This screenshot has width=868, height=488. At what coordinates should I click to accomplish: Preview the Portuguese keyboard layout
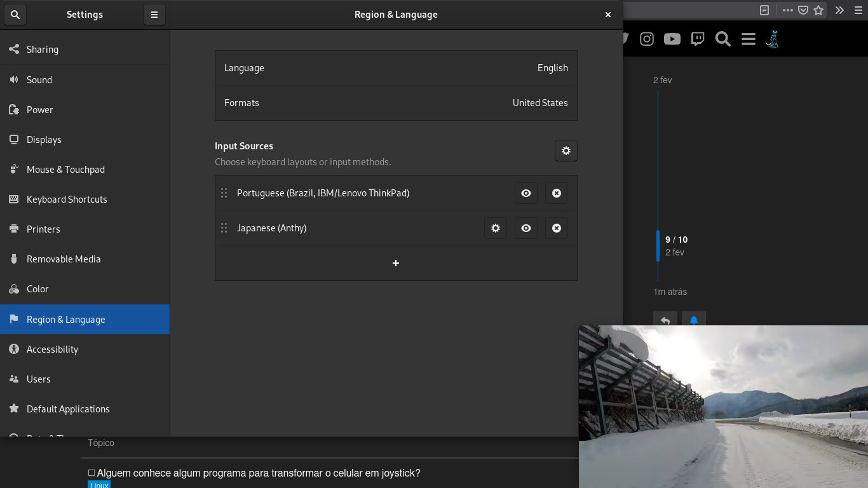pos(526,193)
